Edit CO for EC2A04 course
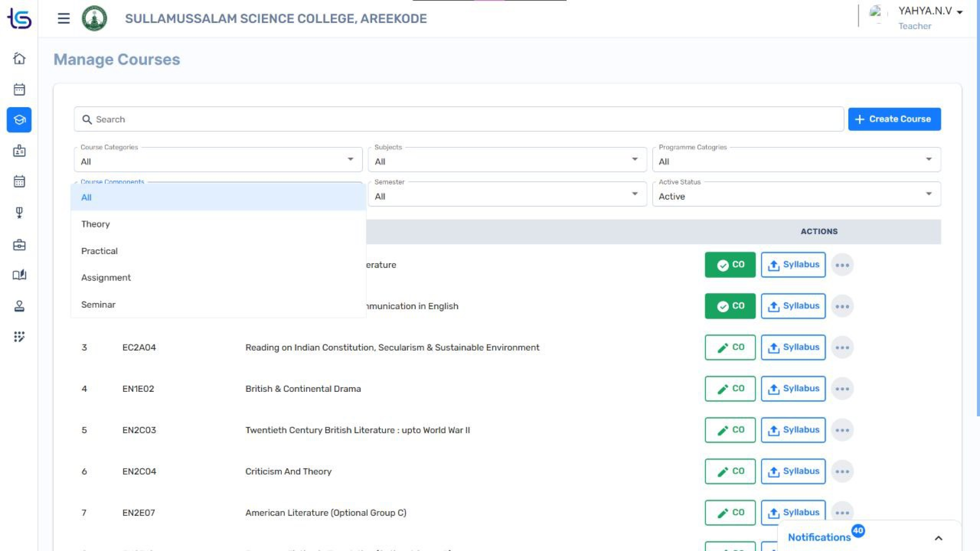The image size is (980, 551). [x=730, y=347]
